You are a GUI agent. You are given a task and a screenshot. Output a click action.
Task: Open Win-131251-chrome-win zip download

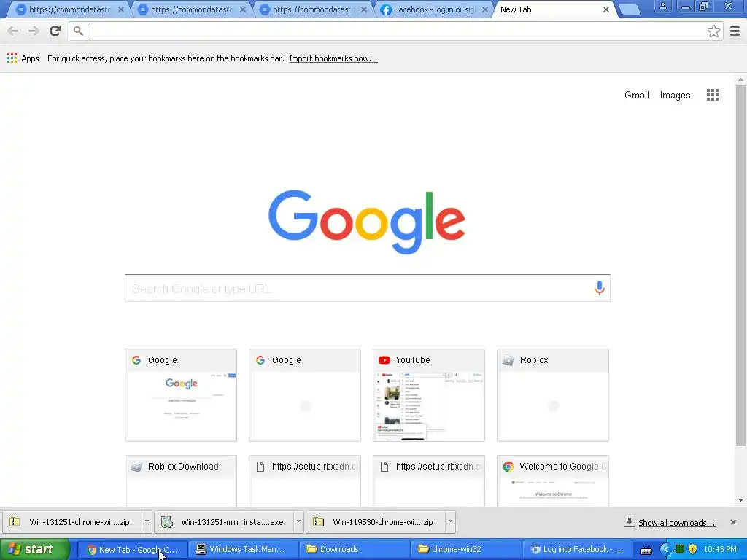(x=72, y=522)
